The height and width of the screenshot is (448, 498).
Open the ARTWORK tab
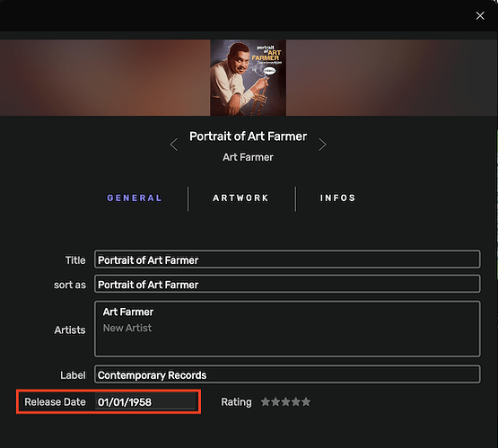240,198
